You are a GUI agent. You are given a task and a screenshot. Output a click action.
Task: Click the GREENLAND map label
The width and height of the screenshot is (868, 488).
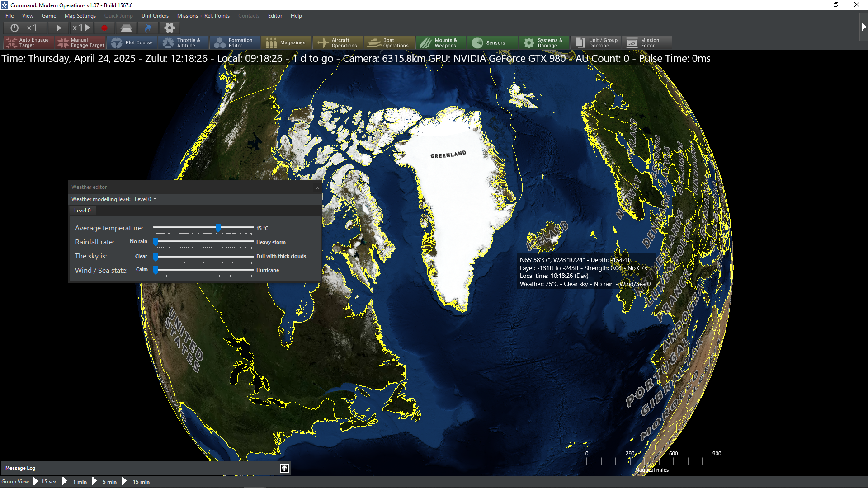point(448,155)
